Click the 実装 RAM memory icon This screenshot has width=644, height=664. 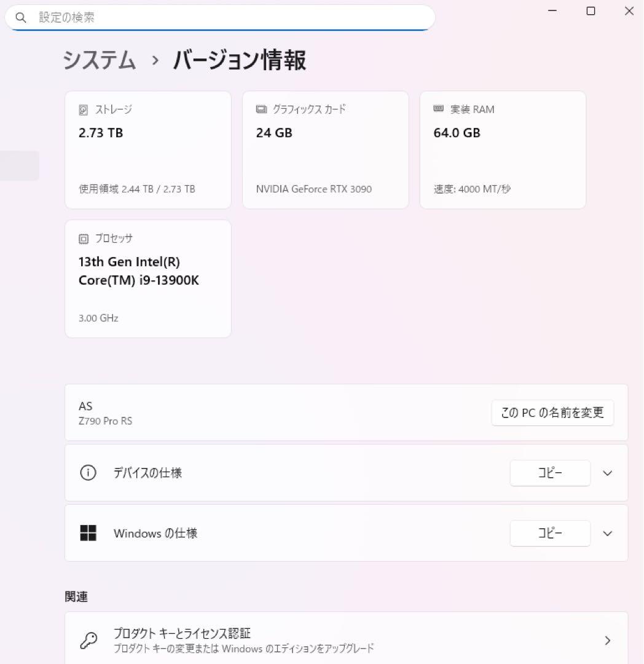(x=438, y=109)
